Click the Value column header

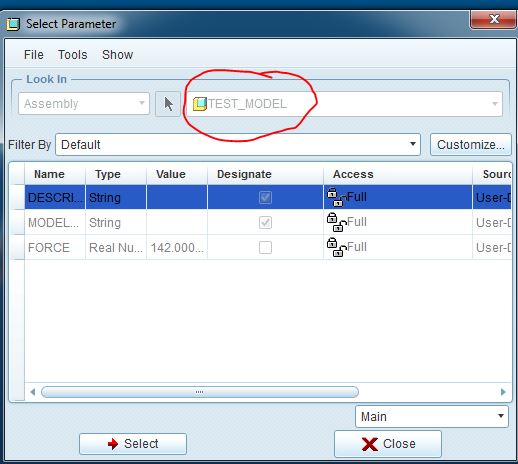tap(177, 174)
